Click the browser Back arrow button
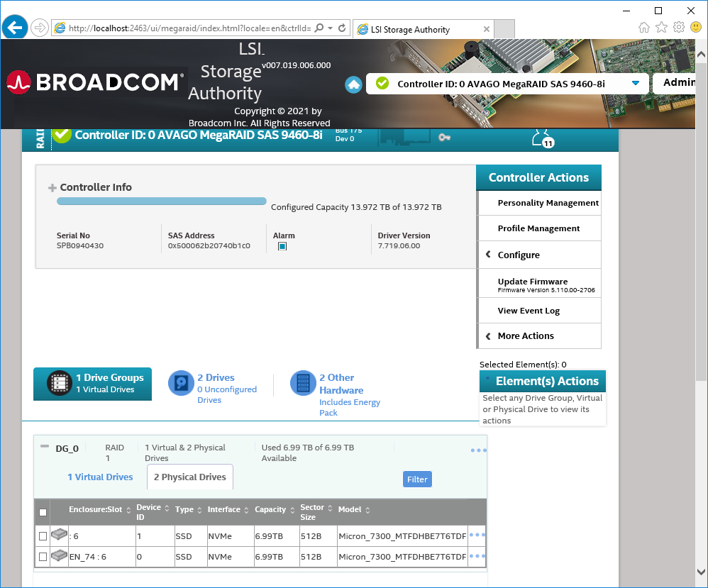The height and width of the screenshot is (588, 708). 15,28
